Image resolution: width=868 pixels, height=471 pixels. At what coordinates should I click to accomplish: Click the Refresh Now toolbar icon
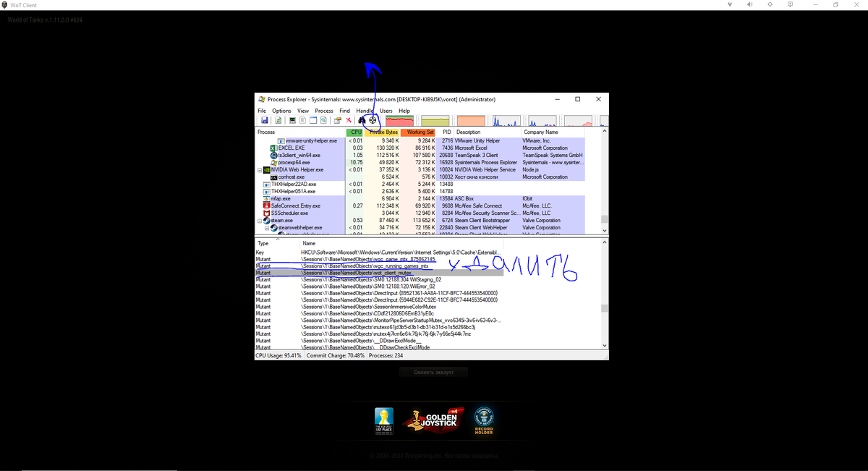click(278, 120)
